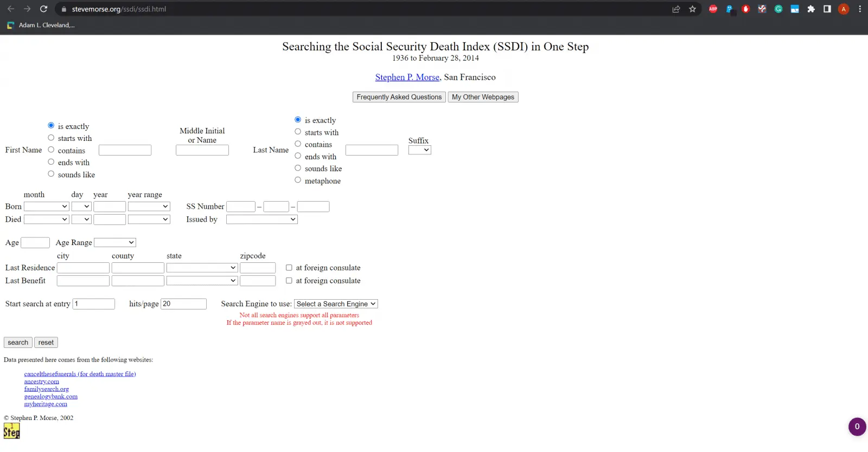
Task: Open the Born month dropdown
Action: coord(46,206)
